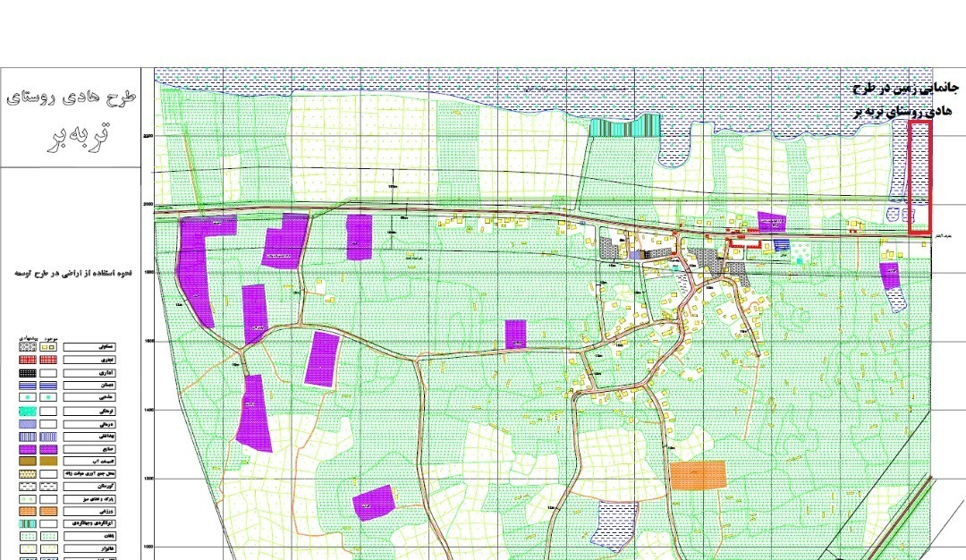Image resolution: width=966 pixels, height=560 pixels.
Task: Pick the existing red swatch in the تجاری row
Action: (48, 360)
